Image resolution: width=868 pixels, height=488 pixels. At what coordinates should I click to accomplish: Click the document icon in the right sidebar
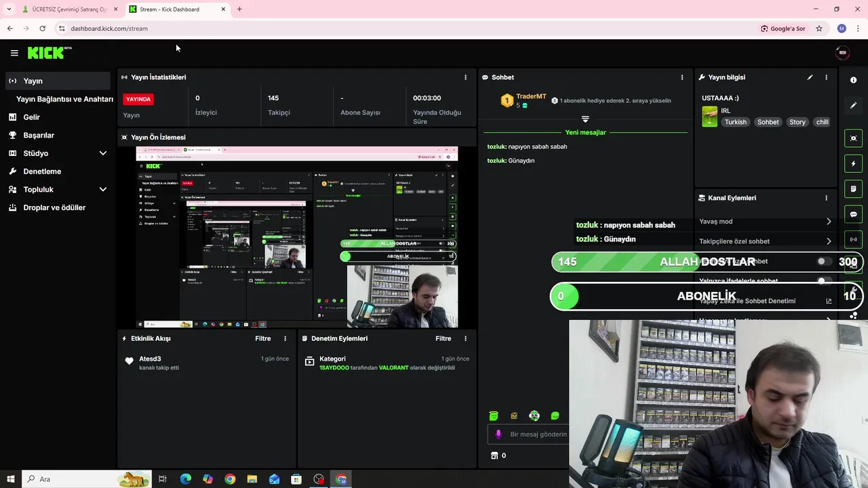pyautogui.click(x=853, y=188)
